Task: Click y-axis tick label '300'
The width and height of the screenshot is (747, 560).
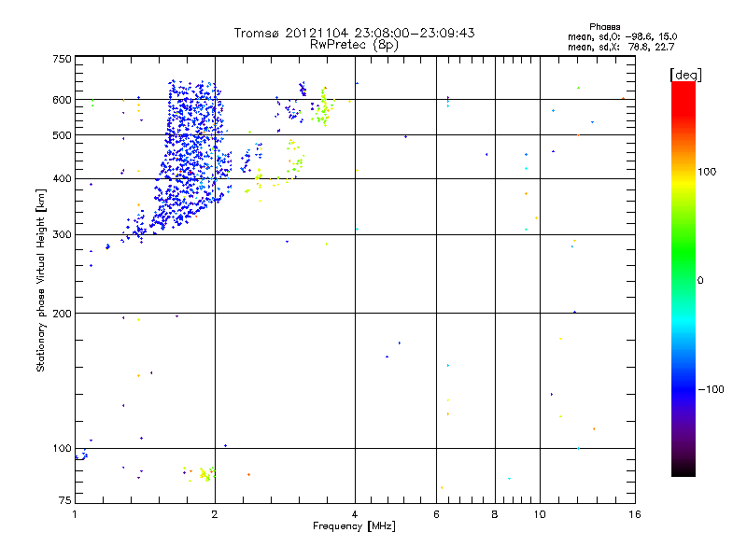Action: tap(62, 235)
